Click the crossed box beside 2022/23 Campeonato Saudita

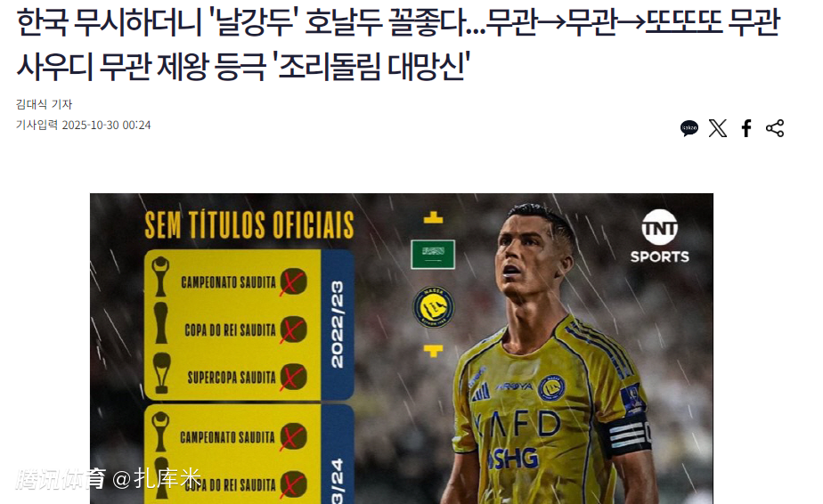point(293,282)
